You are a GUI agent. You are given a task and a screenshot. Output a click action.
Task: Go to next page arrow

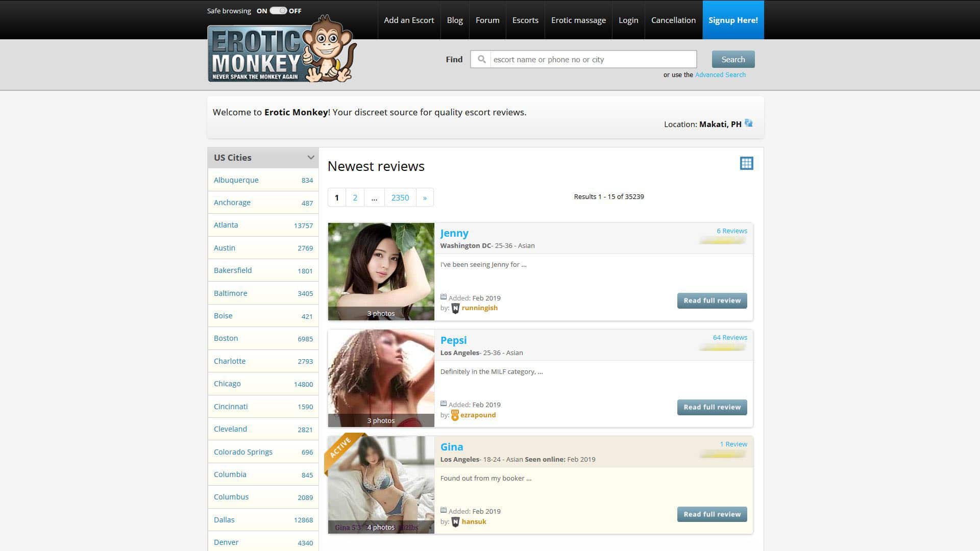pyautogui.click(x=425, y=197)
